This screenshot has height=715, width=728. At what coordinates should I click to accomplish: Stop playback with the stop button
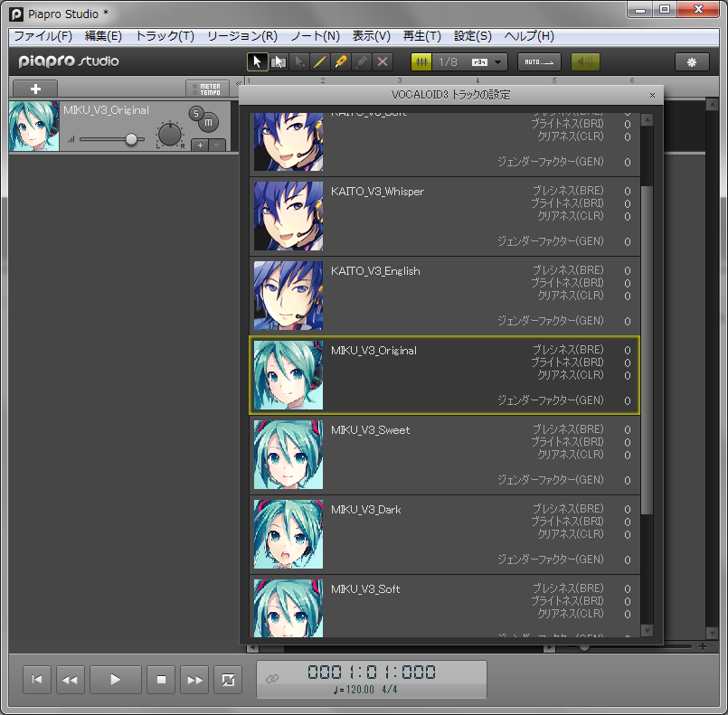161,680
